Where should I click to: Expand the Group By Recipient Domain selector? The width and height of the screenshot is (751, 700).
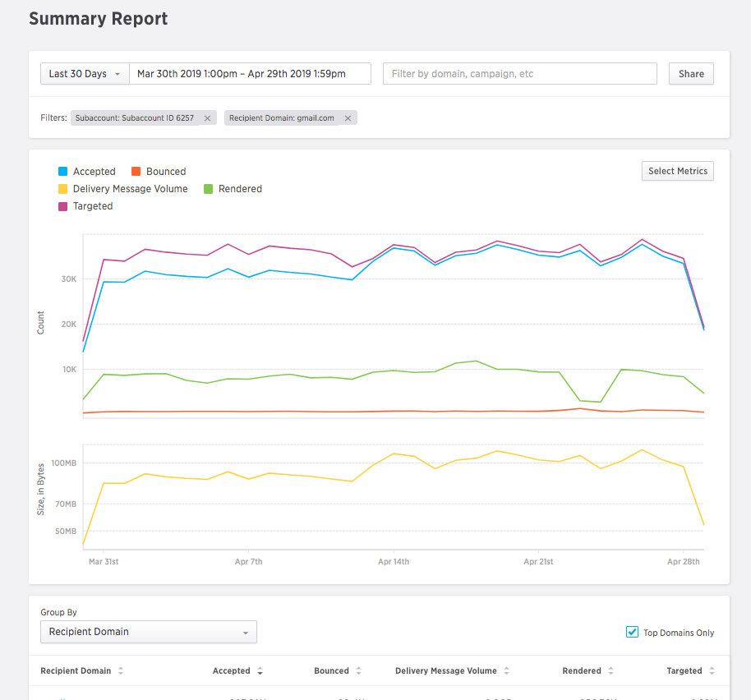[148, 632]
